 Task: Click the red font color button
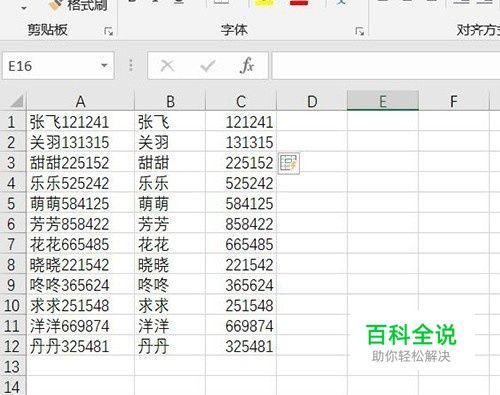[299, 3]
